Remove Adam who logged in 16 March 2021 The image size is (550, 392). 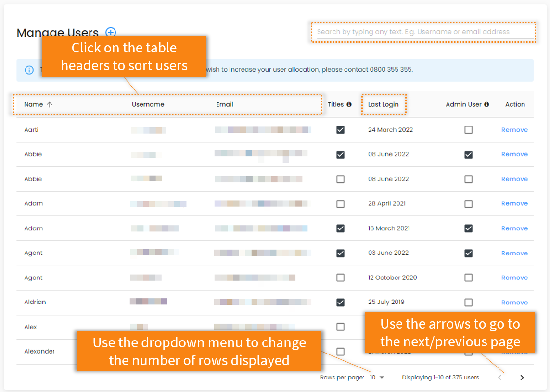pos(514,228)
